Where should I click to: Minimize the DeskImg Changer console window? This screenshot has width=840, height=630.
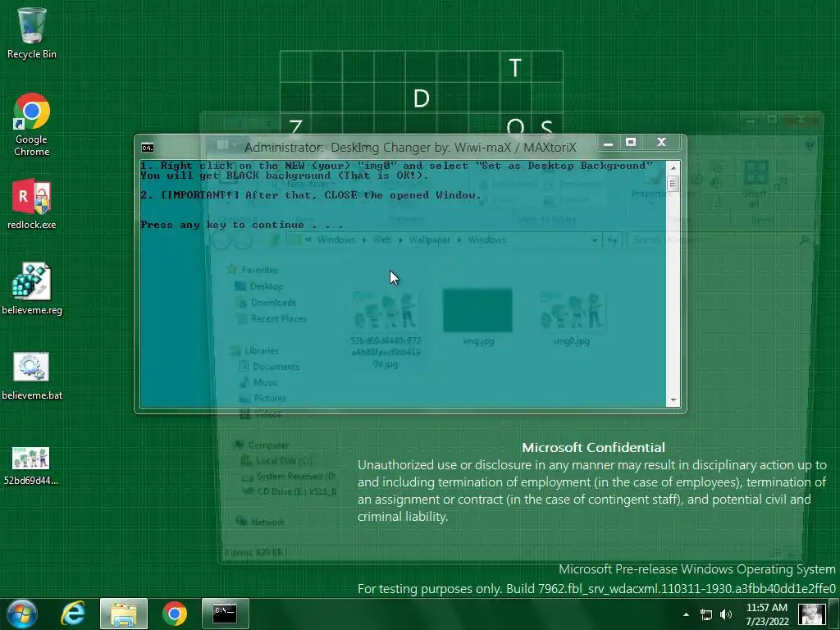tap(608, 143)
